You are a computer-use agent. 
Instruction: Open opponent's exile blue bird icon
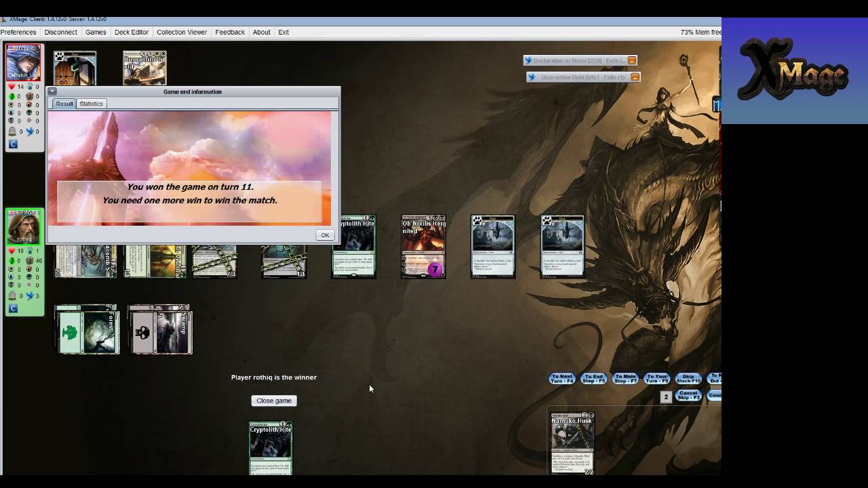30,131
